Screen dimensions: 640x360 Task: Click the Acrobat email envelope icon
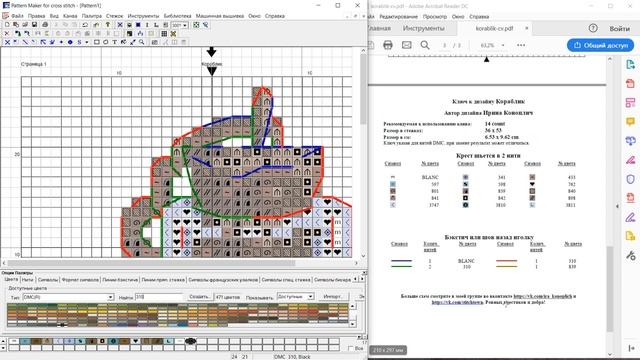[x=407, y=45]
